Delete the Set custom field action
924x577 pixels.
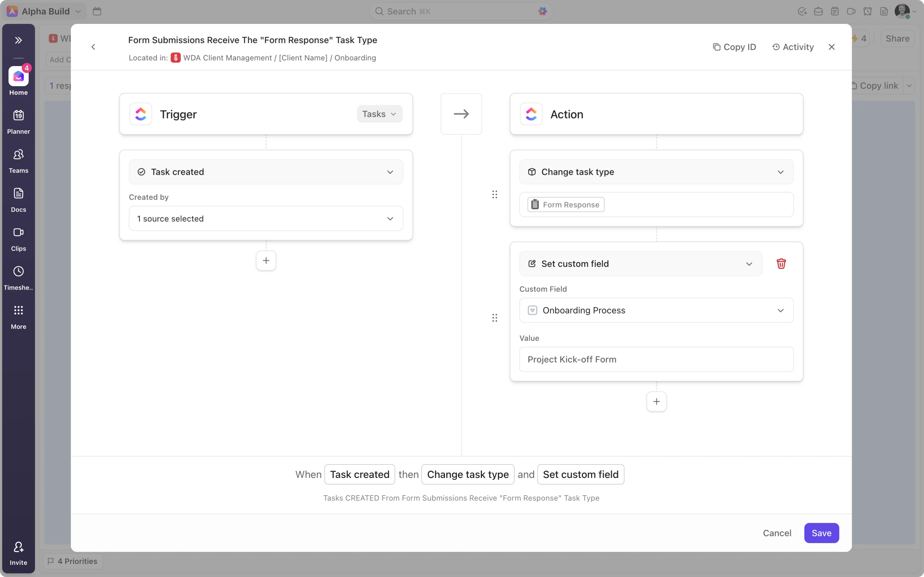click(781, 264)
